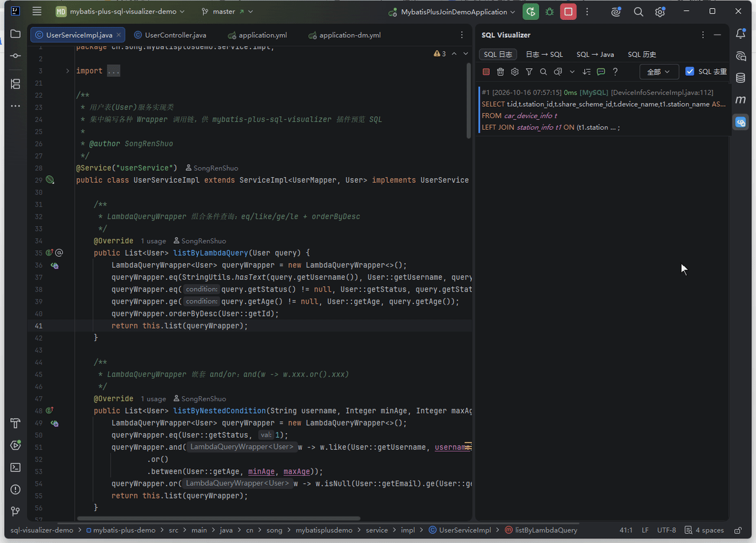The width and height of the screenshot is (756, 543).
Task: Clear SQL logs with trash icon
Action: click(500, 71)
